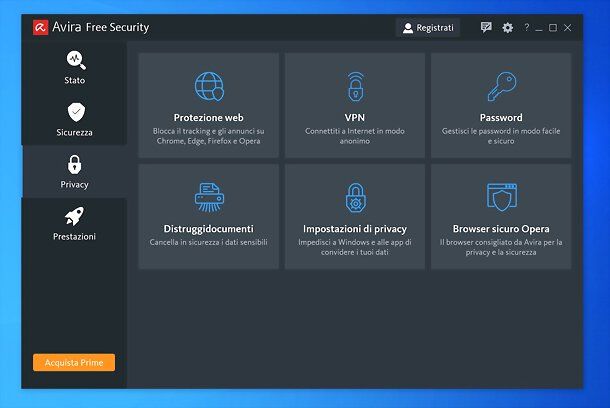Image resolution: width=610 pixels, height=408 pixels.
Task: Click the Password key icon
Action: pyautogui.click(x=502, y=86)
